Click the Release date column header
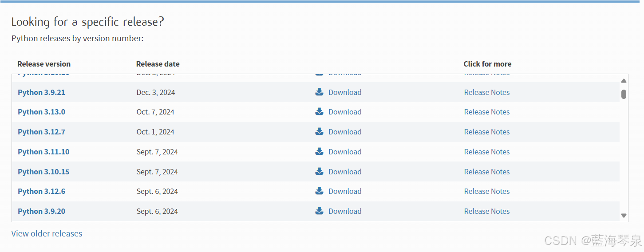 click(x=158, y=64)
